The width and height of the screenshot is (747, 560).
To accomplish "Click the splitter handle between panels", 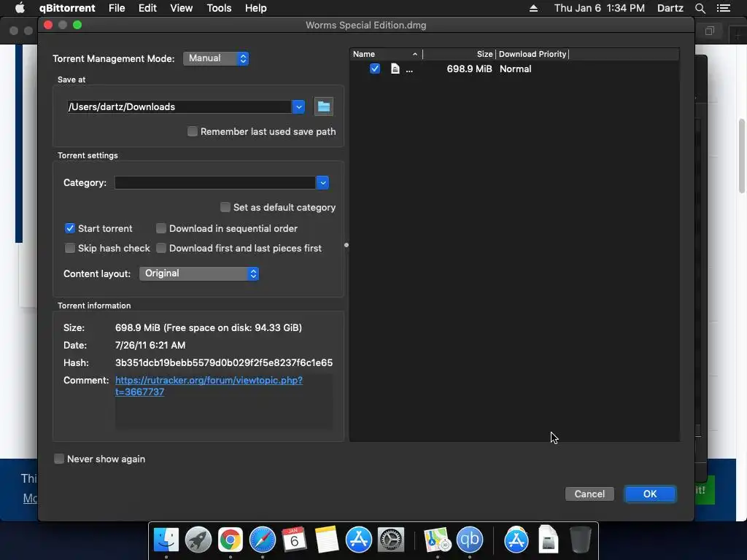I will click(x=347, y=245).
